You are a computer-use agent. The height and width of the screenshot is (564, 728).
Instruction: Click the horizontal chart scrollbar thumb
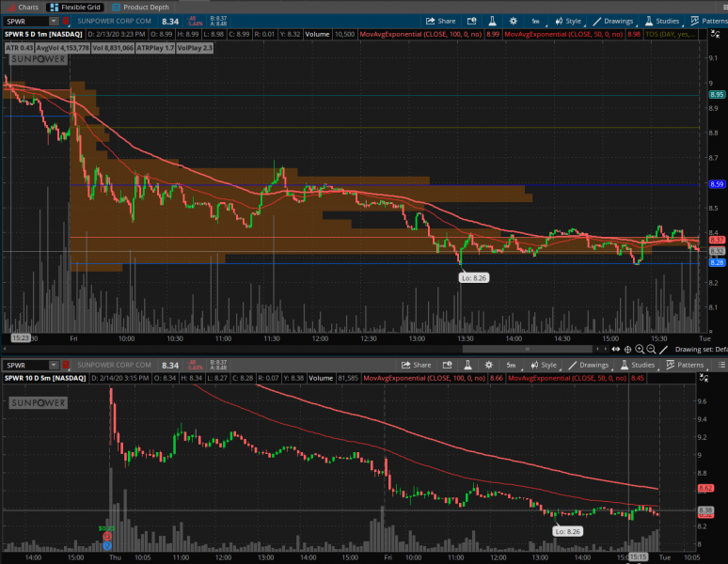pyautogui.click(x=527, y=350)
